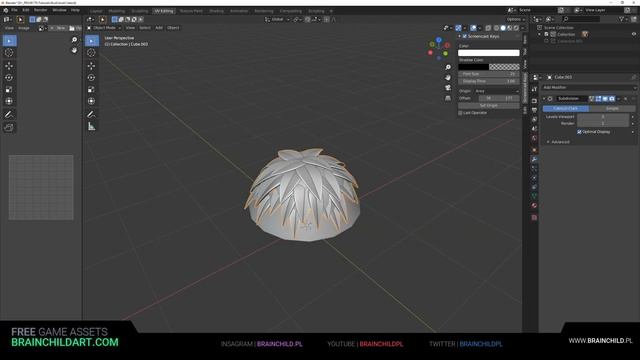Image resolution: width=640 pixels, height=360 pixels.
Task: Toggle the Last Operator checkbox
Action: (460, 113)
